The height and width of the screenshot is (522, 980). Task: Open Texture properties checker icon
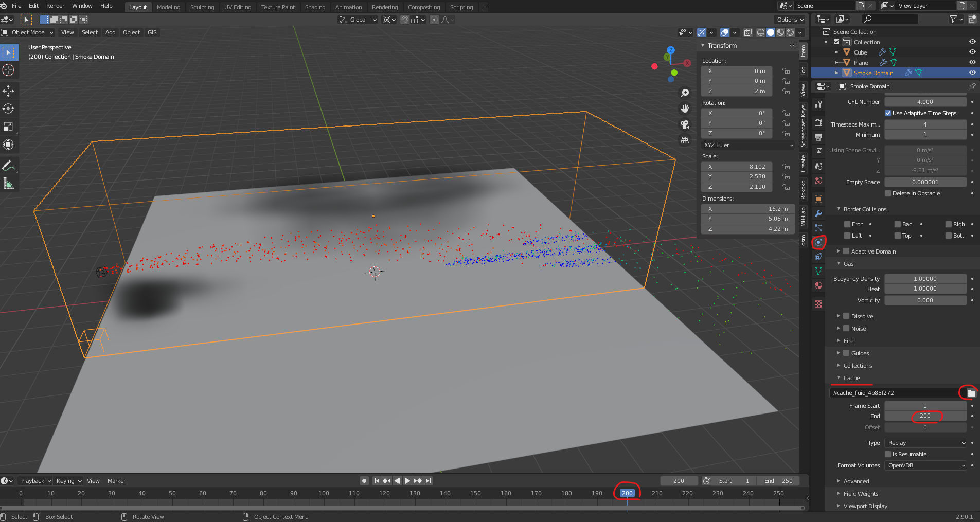pyautogui.click(x=818, y=304)
